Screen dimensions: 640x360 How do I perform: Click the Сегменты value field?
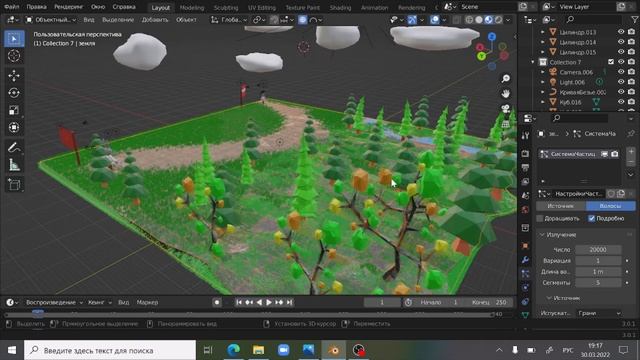(x=598, y=282)
